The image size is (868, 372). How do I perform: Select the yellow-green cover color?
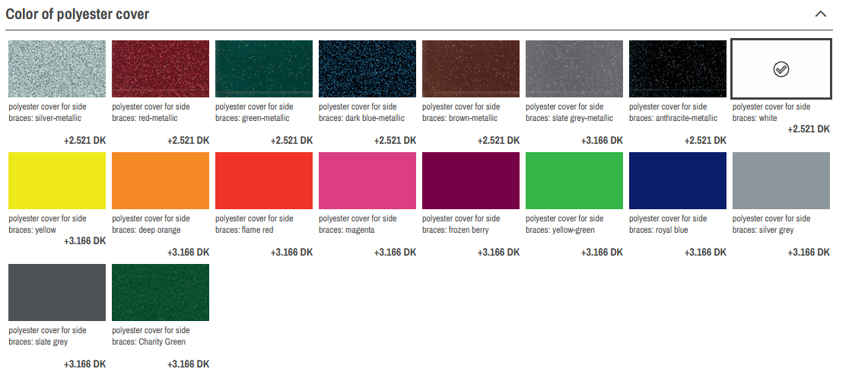pyautogui.click(x=574, y=180)
